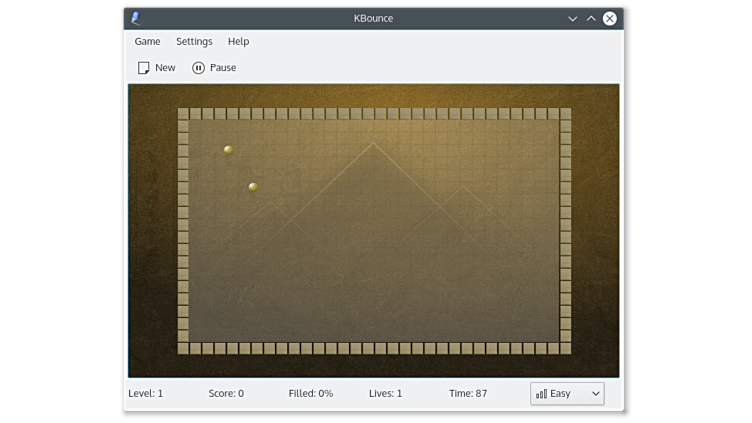Click the upper bouncing ball

coord(228,150)
